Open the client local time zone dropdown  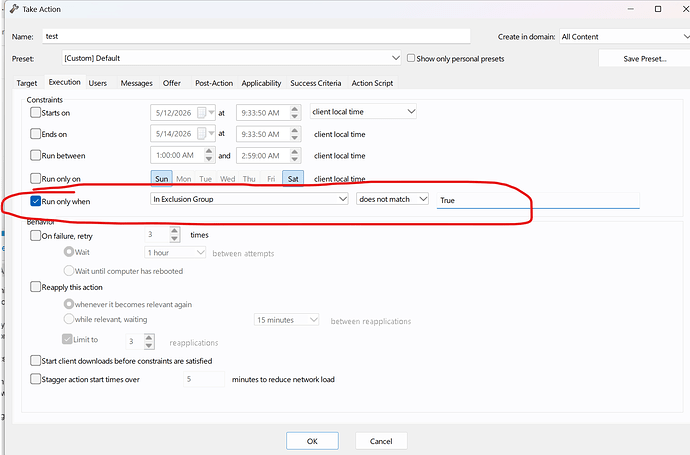pyautogui.click(x=363, y=112)
